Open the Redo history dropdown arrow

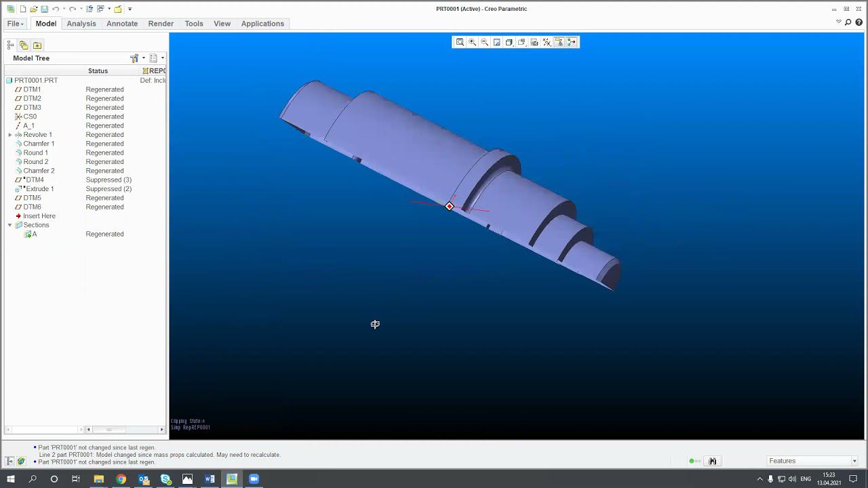point(81,9)
